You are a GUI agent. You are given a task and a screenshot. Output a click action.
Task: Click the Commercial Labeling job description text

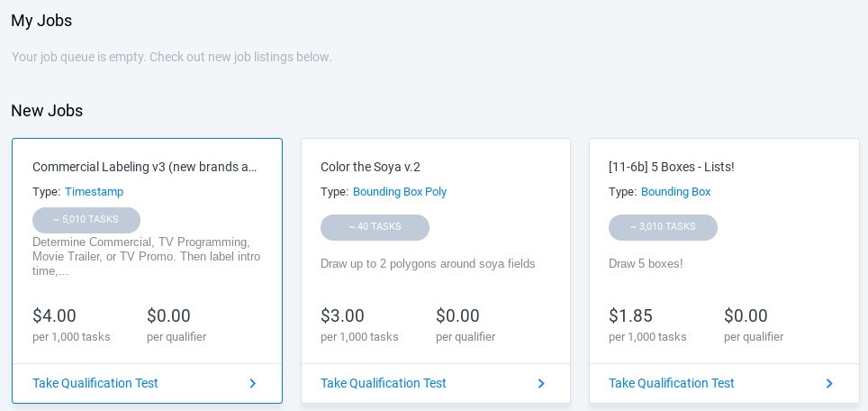click(x=146, y=256)
